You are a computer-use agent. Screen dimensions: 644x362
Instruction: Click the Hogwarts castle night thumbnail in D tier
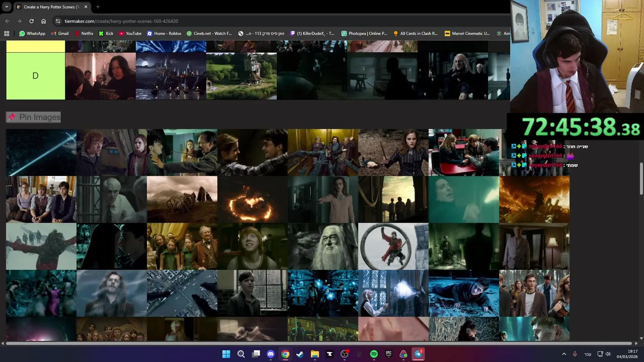tap(171, 76)
